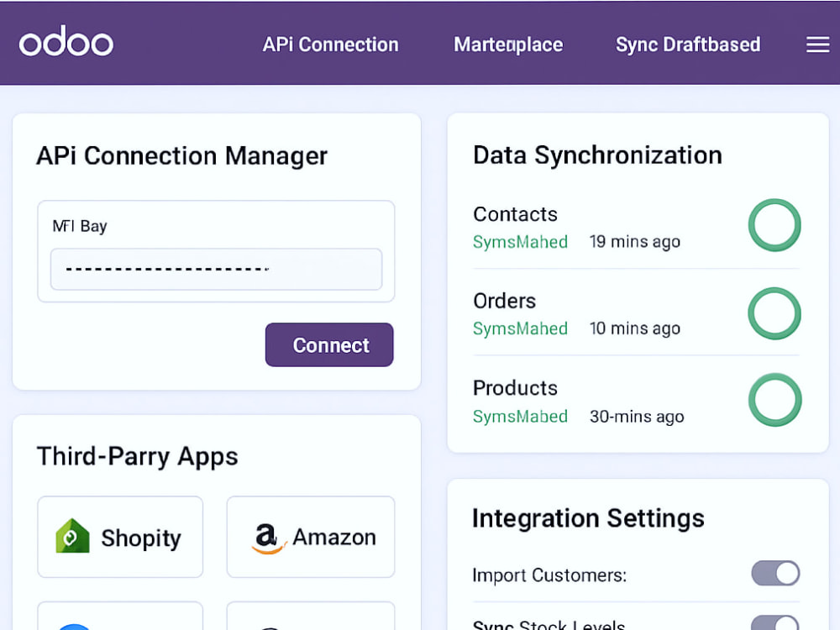
Task: Toggle the Import Customers switch
Action: (775, 573)
